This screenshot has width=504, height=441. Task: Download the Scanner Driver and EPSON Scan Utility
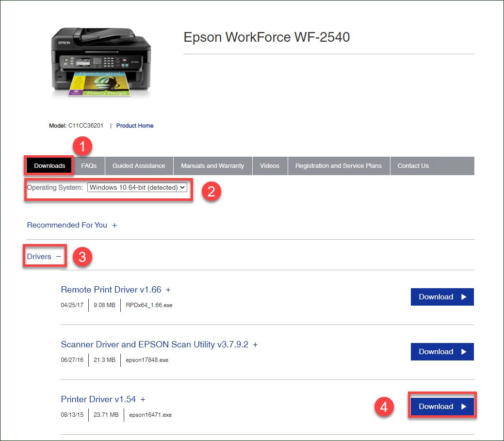tap(442, 352)
